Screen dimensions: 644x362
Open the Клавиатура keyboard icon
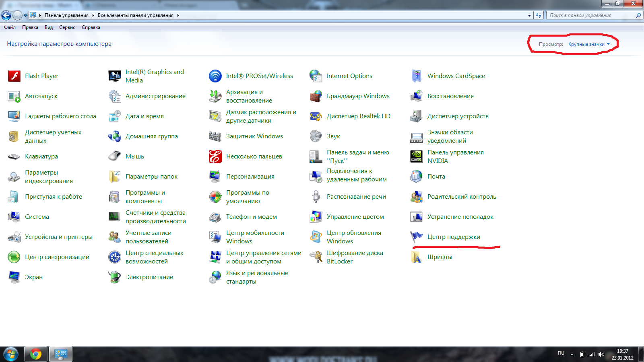pos(14,156)
